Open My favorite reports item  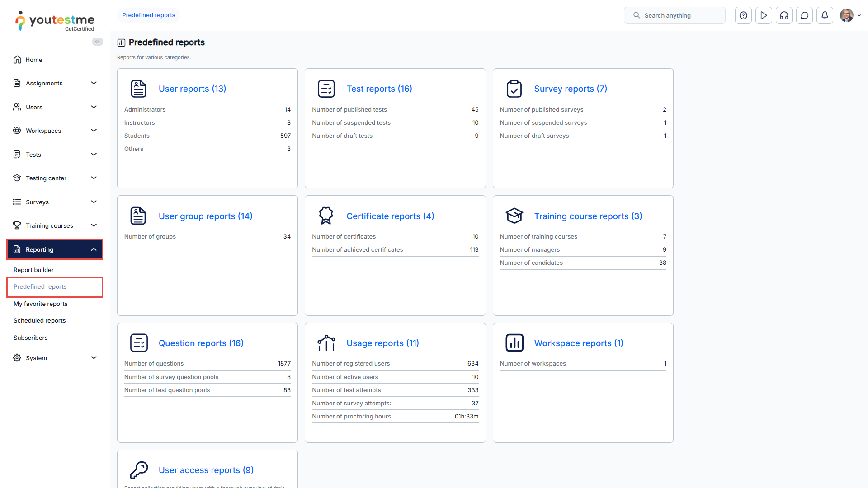tap(40, 304)
